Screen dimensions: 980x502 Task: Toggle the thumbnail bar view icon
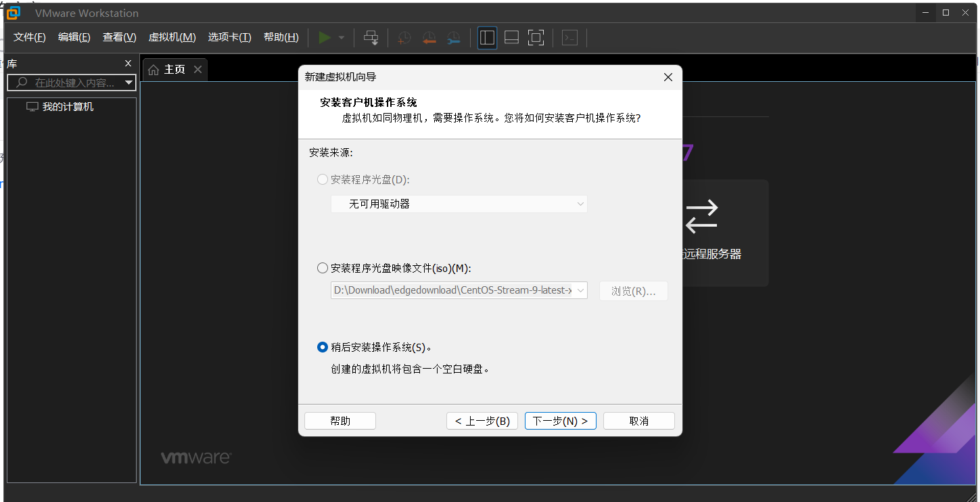(x=512, y=38)
